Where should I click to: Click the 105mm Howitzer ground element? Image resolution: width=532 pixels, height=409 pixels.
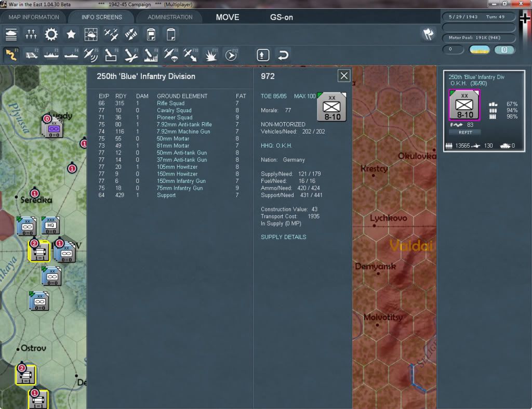[x=177, y=167]
